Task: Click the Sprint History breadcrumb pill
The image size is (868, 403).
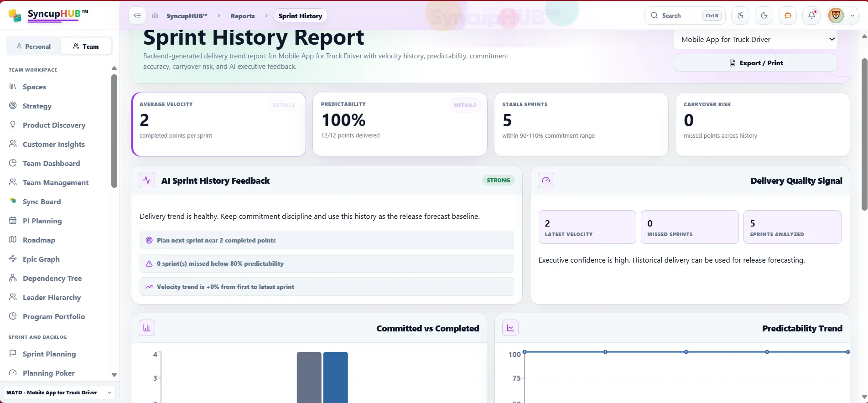Action: [300, 16]
